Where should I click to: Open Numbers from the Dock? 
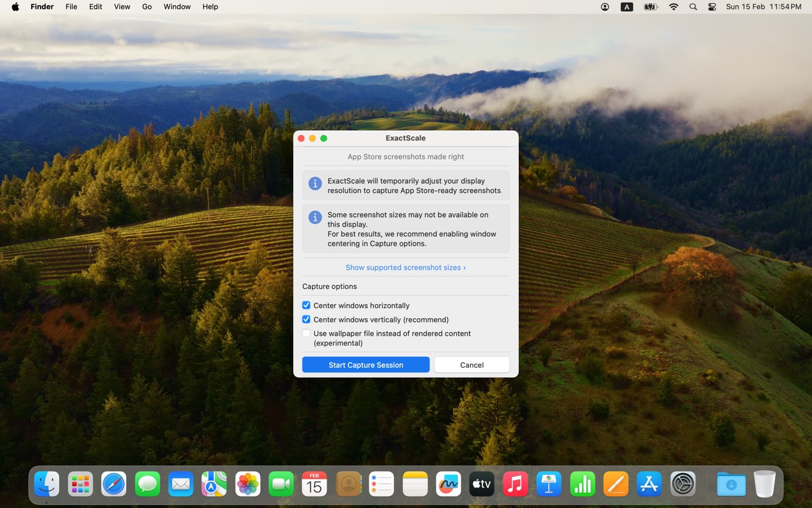coord(582,485)
